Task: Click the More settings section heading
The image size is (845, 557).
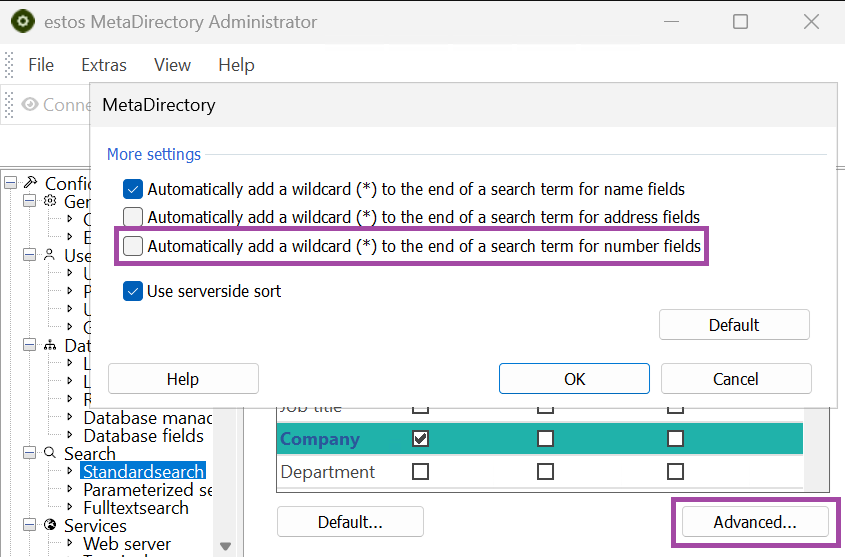Action: (x=154, y=154)
